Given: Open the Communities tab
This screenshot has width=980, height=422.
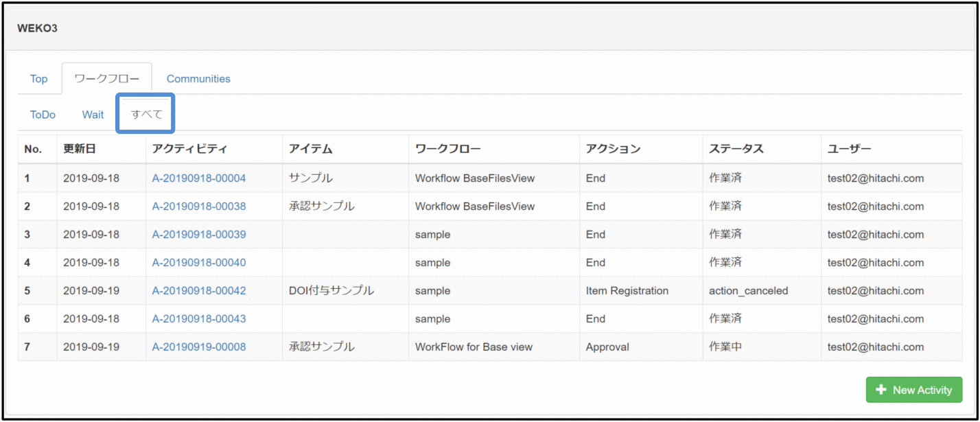Looking at the screenshot, I should click(x=198, y=79).
